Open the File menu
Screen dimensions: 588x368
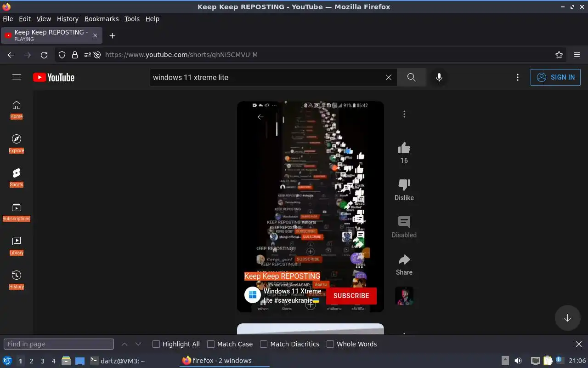[8, 19]
